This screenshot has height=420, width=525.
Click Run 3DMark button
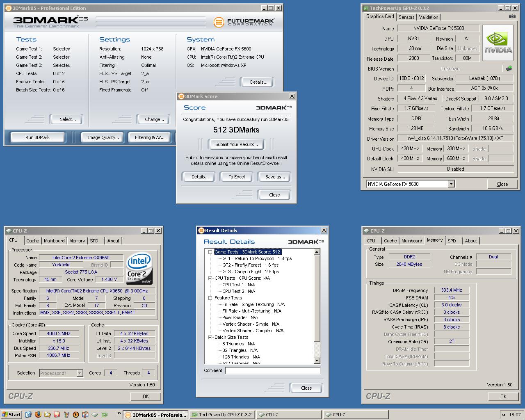(x=37, y=137)
